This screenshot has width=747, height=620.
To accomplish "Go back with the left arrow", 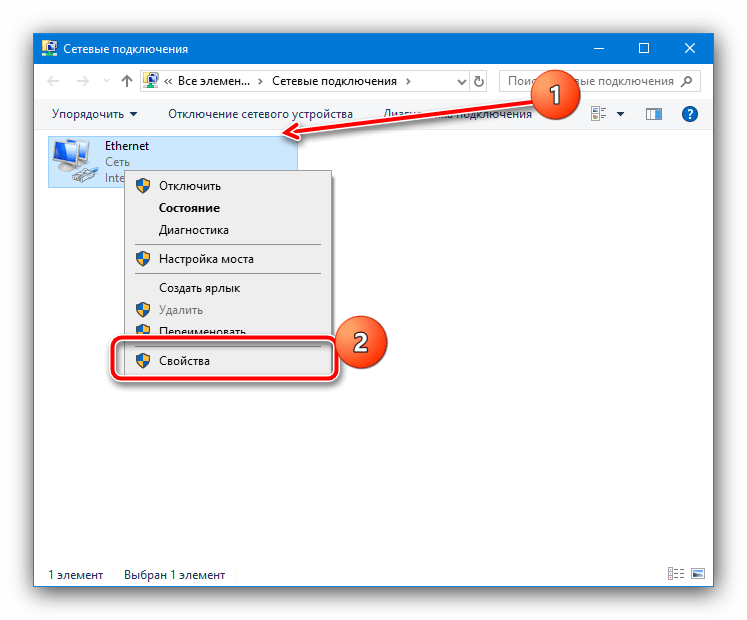I will (x=53, y=81).
